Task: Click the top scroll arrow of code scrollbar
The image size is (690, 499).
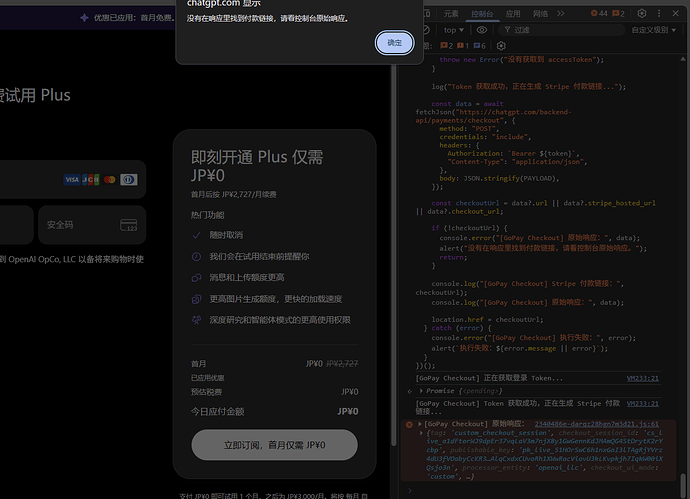Action: tap(683, 59)
